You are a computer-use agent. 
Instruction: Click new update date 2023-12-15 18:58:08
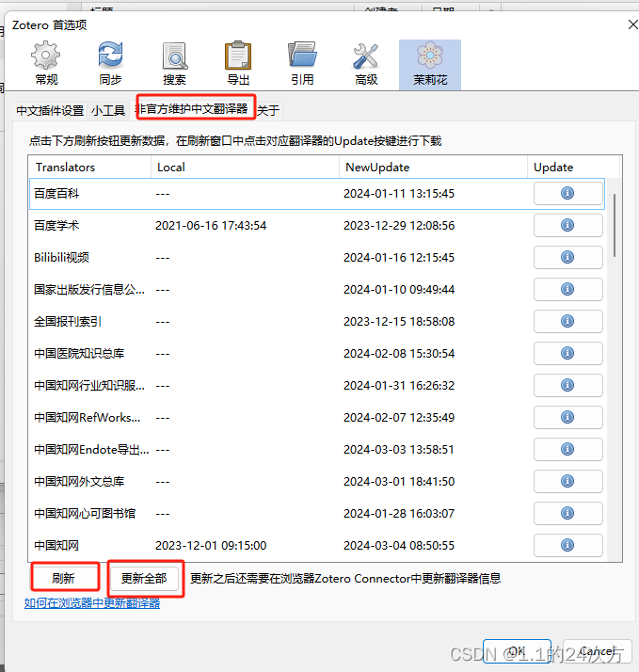[399, 322]
